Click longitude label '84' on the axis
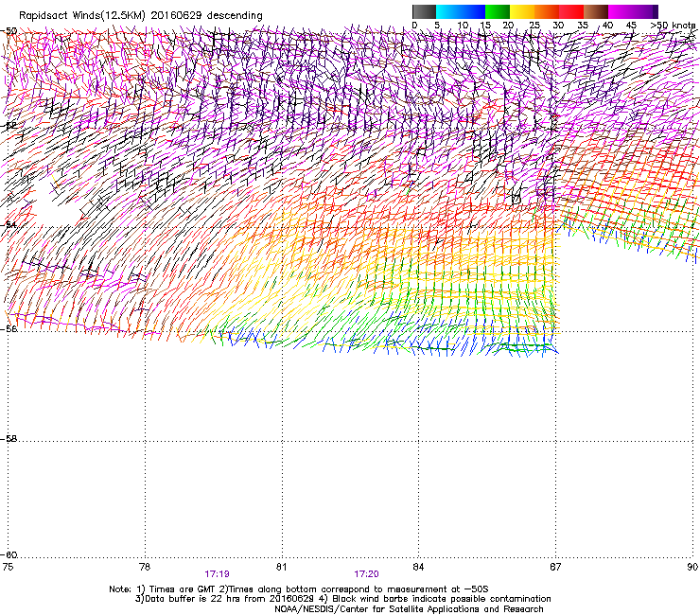Viewport: 700px width, 615px height. click(x=418, y=567)
